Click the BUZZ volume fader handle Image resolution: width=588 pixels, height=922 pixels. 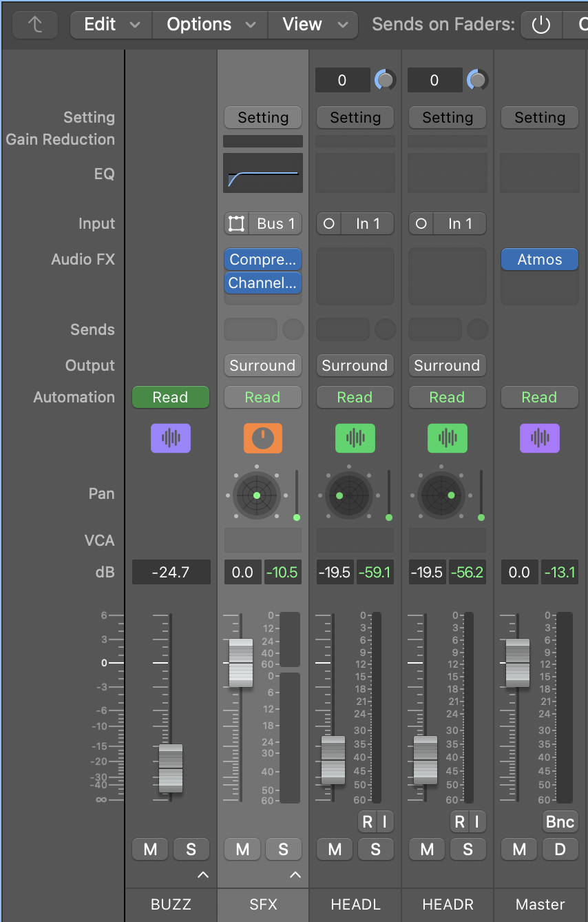[171, 768]
